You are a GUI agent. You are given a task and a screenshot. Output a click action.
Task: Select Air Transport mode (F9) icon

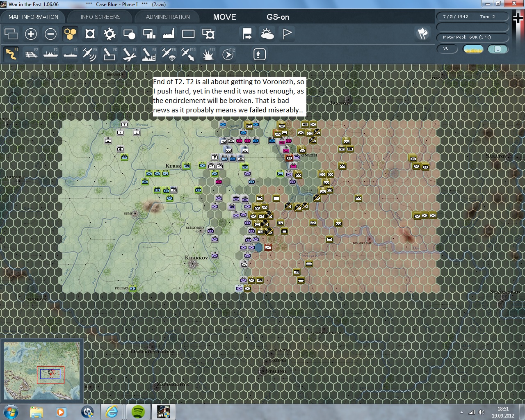click(169, 54)
